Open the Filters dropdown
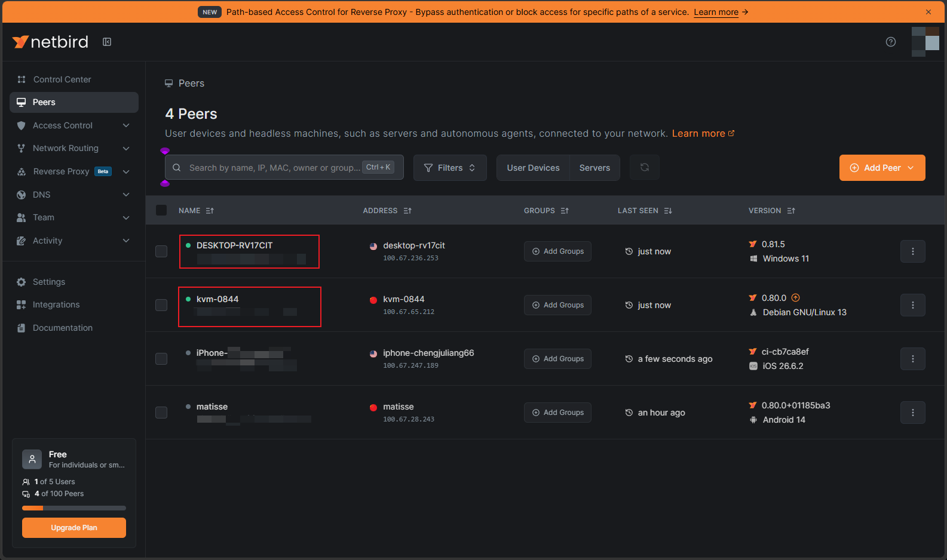The image size is (947, 560). point(450,168)
